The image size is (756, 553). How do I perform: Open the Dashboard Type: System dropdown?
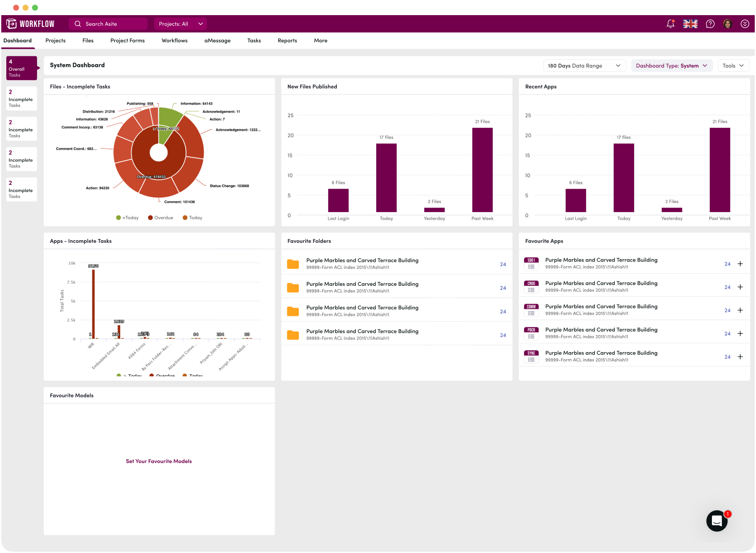coord(672,66)
